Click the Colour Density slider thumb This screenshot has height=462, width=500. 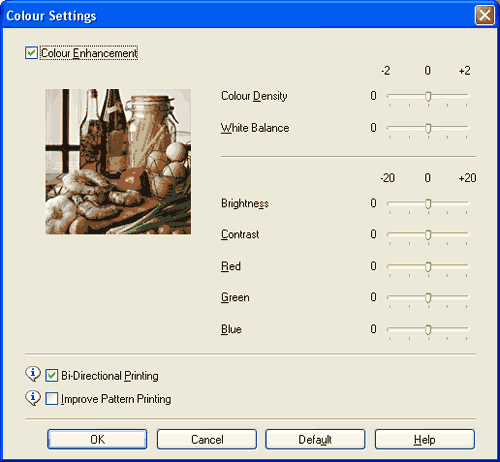pos(428,96)
